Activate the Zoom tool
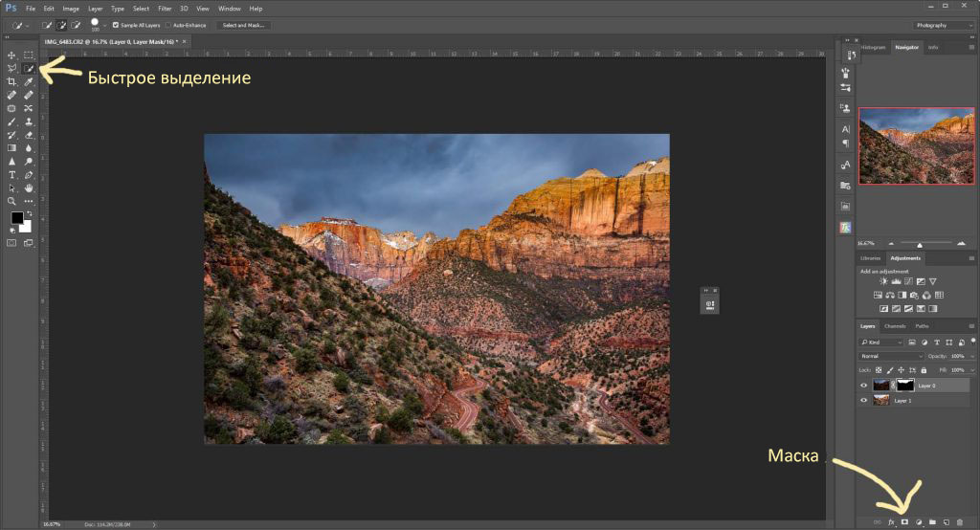Viewport: 980px width, 530px height. (x=11, y=202)
